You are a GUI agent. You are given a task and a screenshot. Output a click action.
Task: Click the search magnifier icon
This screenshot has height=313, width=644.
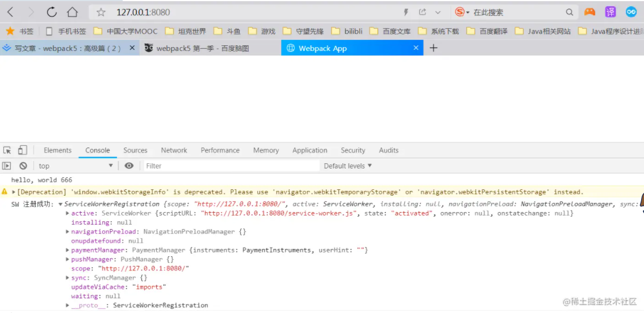569,12
